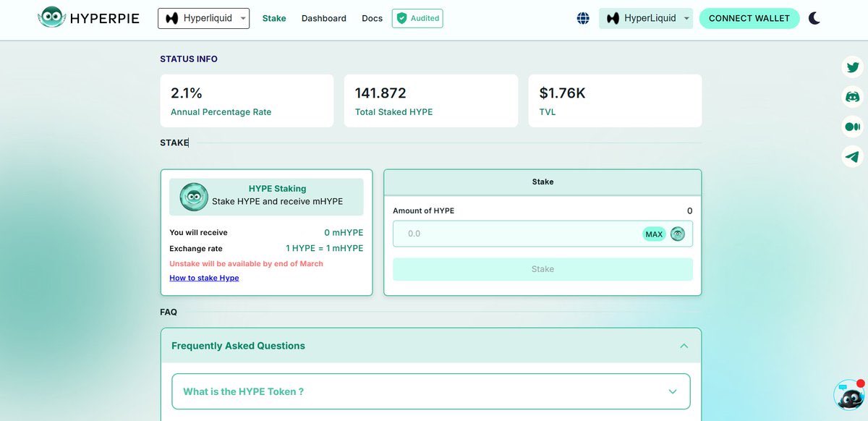Open the HyperLiquid chain selector in the header
This screenshot has width=868, height=421.
click(646, 18)
